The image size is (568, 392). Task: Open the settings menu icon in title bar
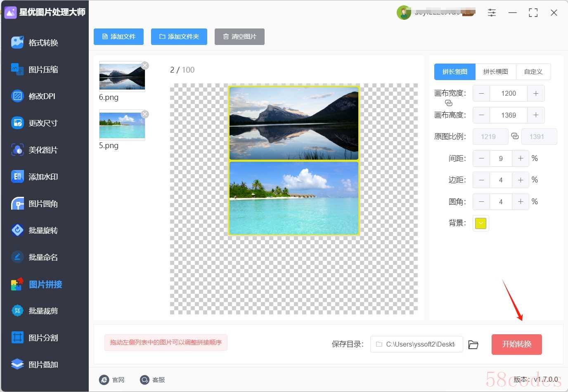point(492,13)
